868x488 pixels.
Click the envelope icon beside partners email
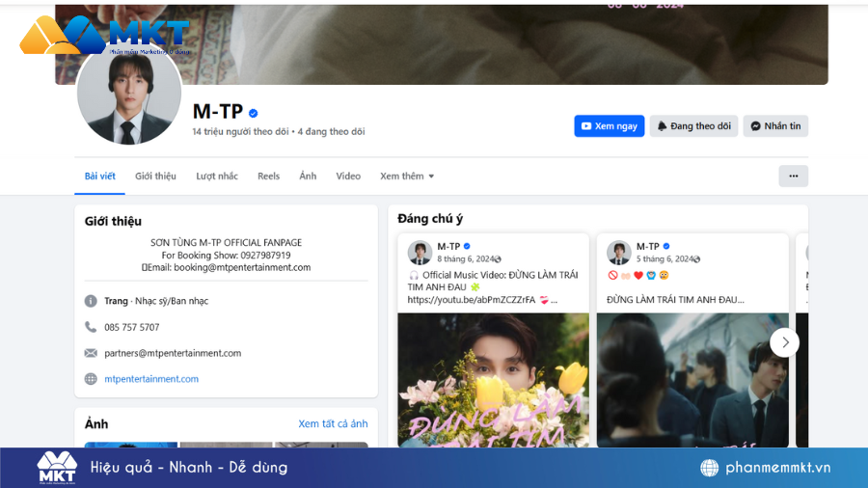[x=91, y=353]
